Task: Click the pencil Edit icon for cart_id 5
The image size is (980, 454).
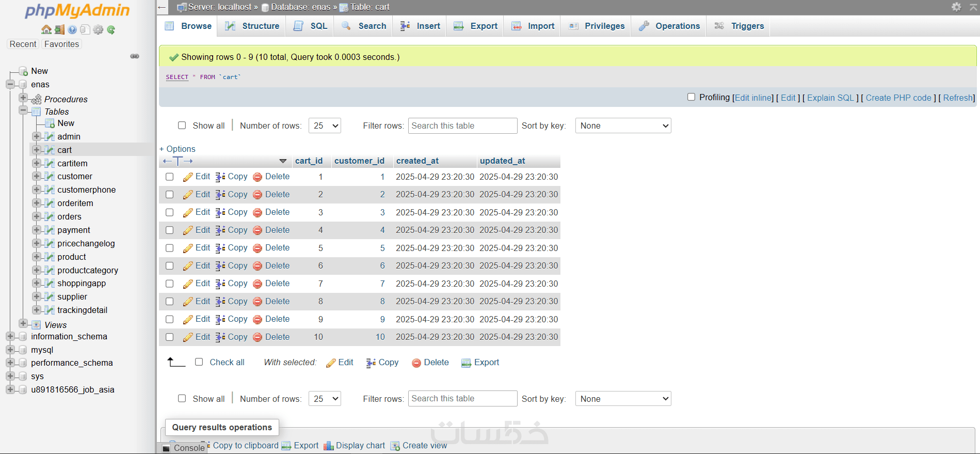Action: 188,248
